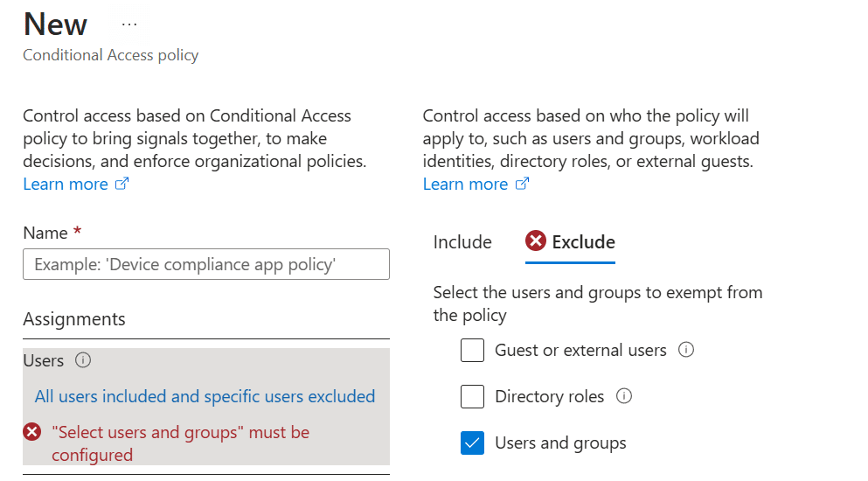This screenshot has width=868, height=481.
Task: Check the Guest or external users checkbox
Action: coord(472,350)
